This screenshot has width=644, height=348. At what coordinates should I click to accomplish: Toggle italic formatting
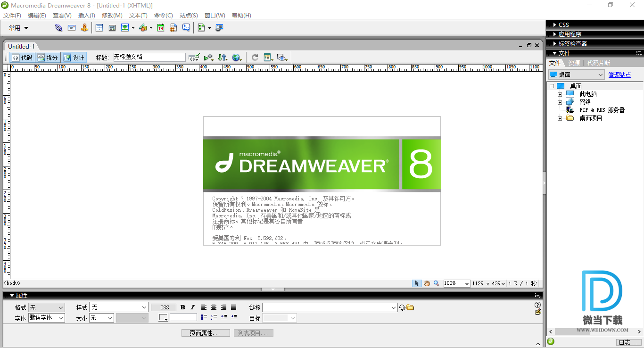pyautogui.click(x=193, y=307)
